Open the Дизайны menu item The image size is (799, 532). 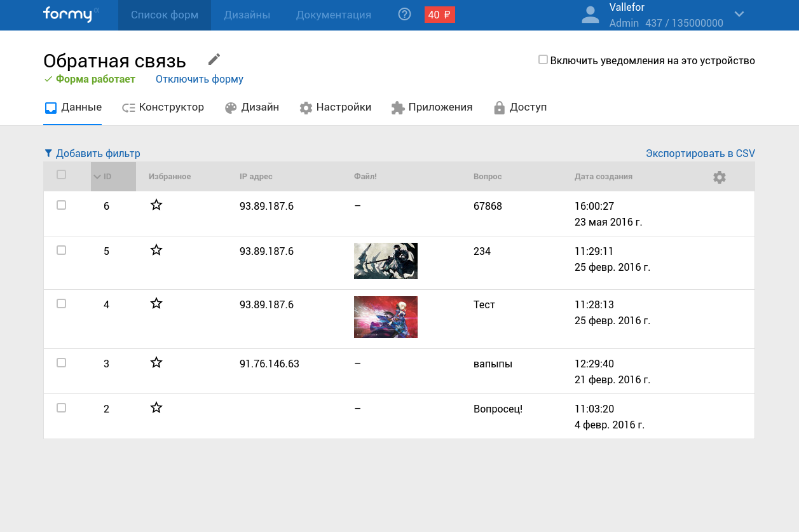247,15
